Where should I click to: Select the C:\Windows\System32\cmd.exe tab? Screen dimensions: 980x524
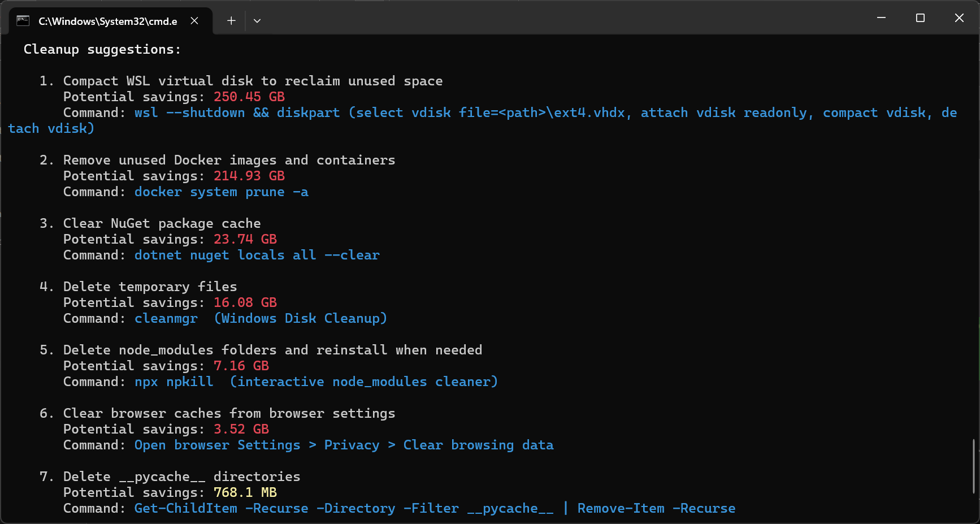pos(107,21)
